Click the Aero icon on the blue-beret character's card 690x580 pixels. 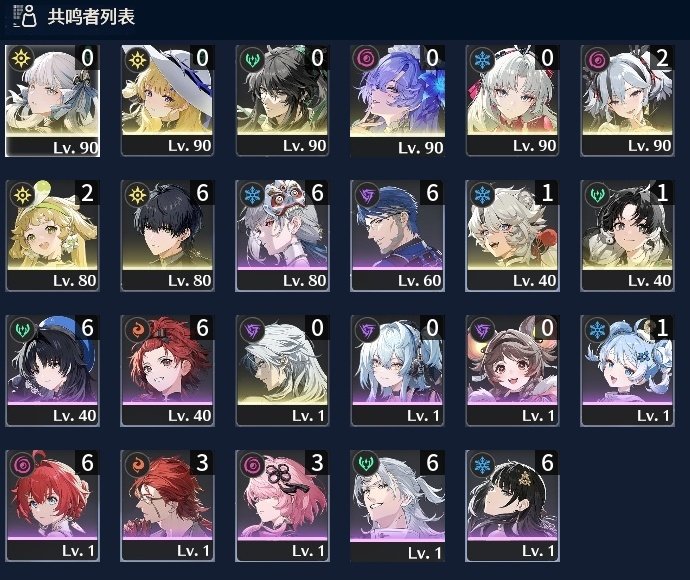[x=22, y=330]
